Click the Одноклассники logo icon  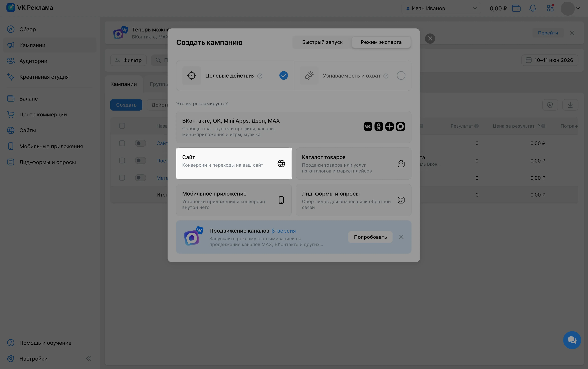(x=379, y=126)
